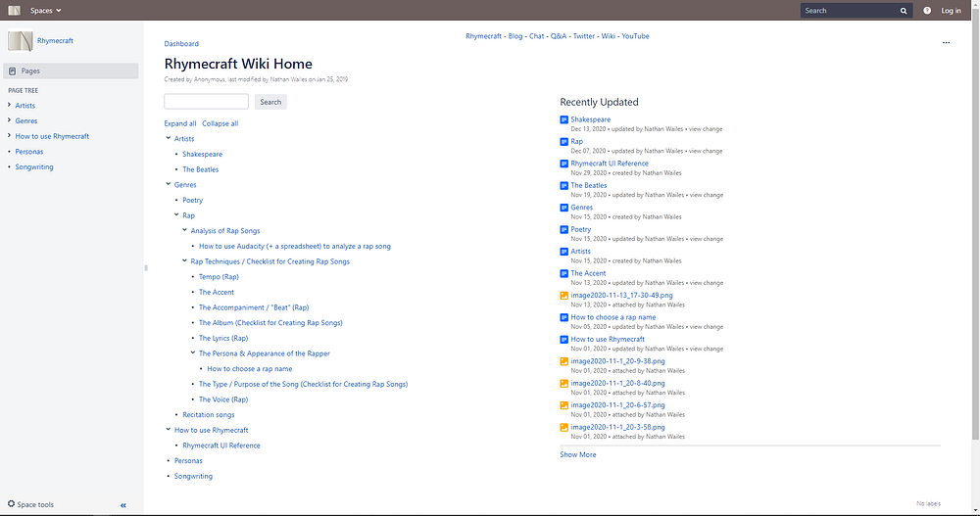Open The Accent link in Recently Updated
Image resolution: width=980 pixels, height=516 pixels.
tap(588, 273)
